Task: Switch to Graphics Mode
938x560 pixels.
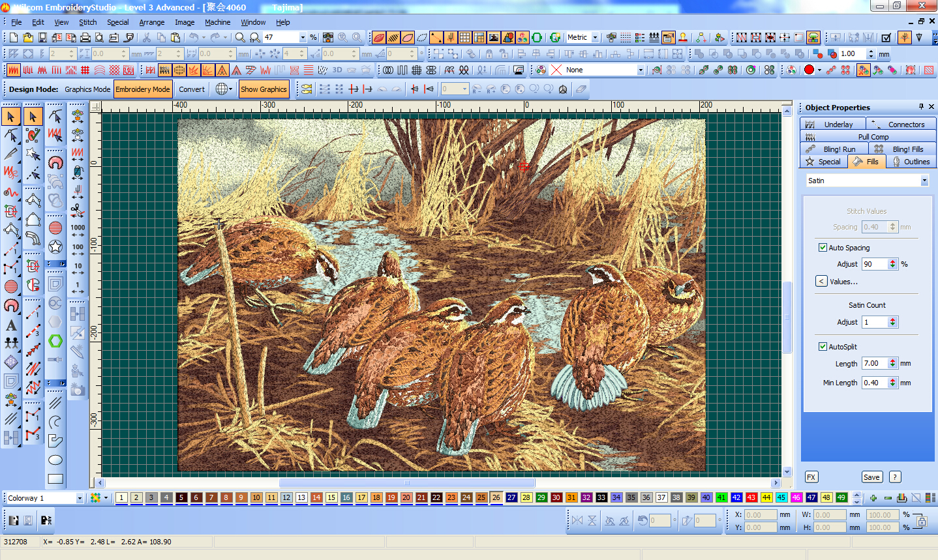Action: pos(87,89)
